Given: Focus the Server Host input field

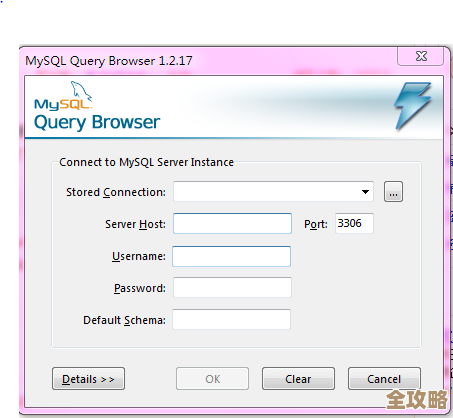Looking at the screenshot, I should point(232,223).
